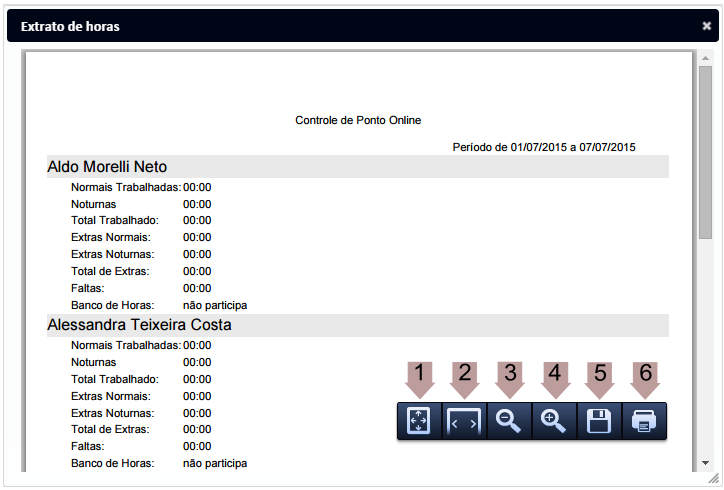Click the scrollbar up arrow
724x490 pixels.
[x=705, y=59]
